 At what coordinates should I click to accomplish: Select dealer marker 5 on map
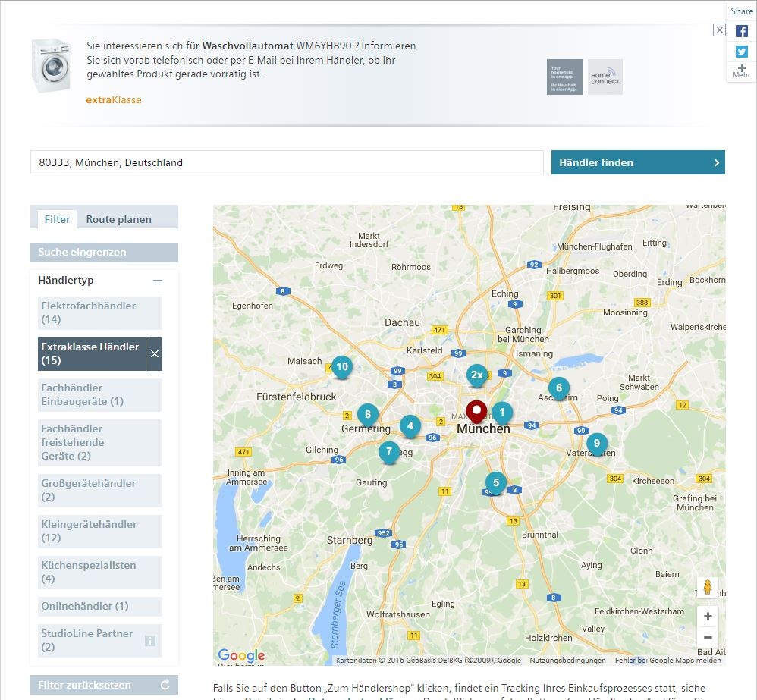point(496,483)
